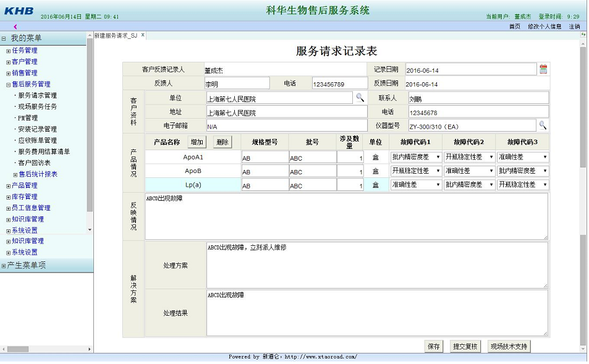Open 故障代码1 dropdown for ApoB row
The height and width of the screenshot is (364, 589).
[x=416, y=171]
